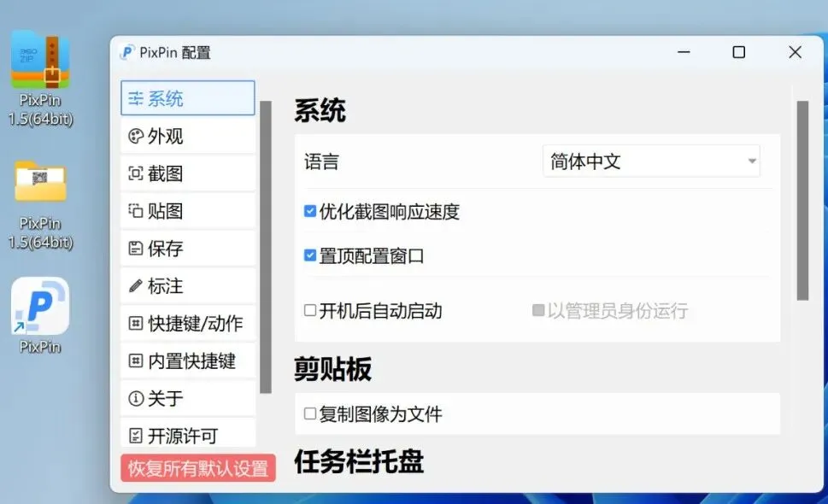Open the 外观 settings section
The width and height of the screenshot is (828, 504).
tap(187, 136)
